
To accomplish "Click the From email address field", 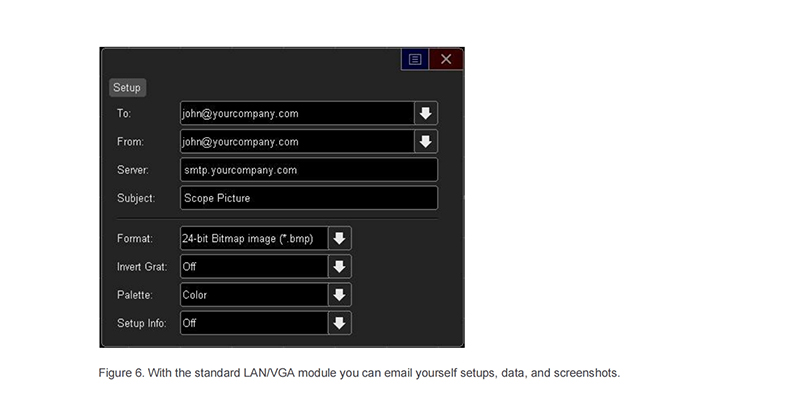I will click(x=297, y=141).
